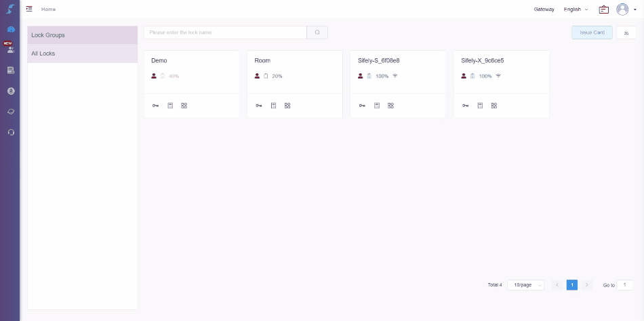The height and width of the screenshot is (321, 644).
Task: Collapse the sidebar with the menu fold icon
Action: coord(29,9)
